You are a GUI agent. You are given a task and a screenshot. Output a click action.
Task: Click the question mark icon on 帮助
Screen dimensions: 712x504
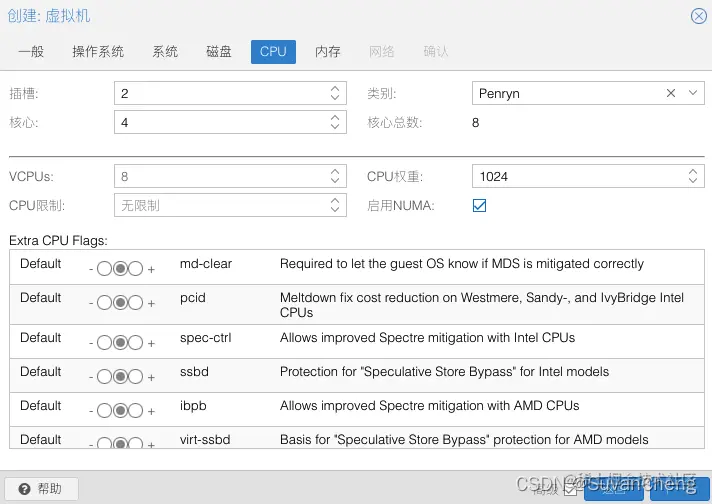coord(25,489)
